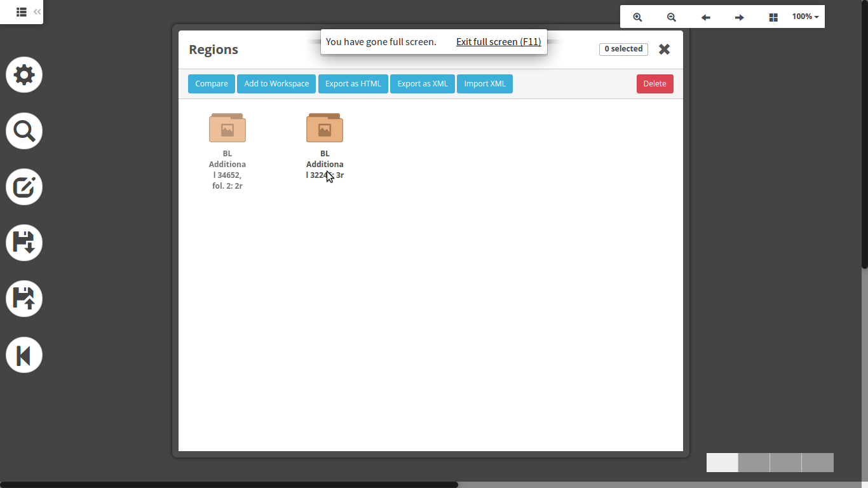
Task: Click the skip-to-start sidebar icon
Action: [x=24, y=355]
